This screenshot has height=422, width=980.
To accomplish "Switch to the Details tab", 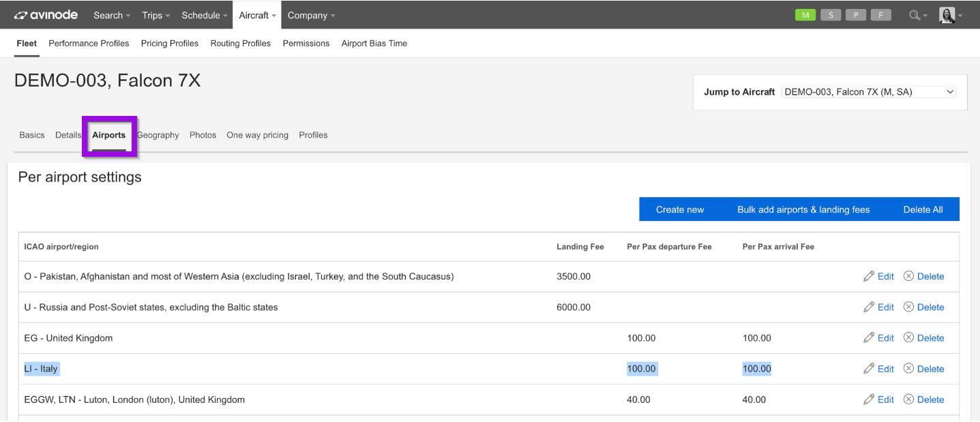I will tap(68, 135).
